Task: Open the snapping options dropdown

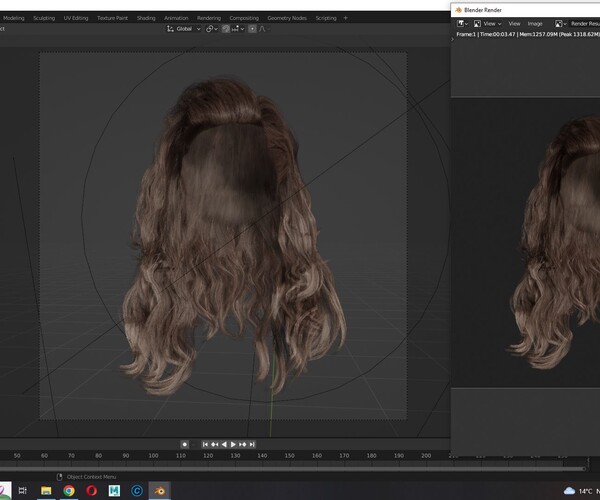Action: (x=238, y=29)
